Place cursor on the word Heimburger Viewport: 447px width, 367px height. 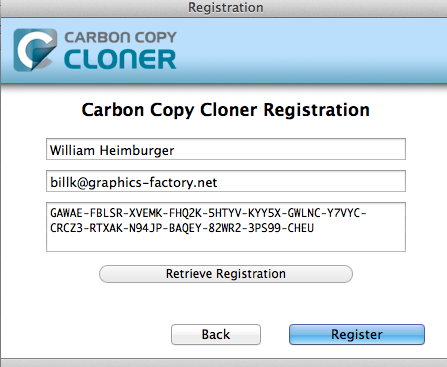click(x=137, y=151)
